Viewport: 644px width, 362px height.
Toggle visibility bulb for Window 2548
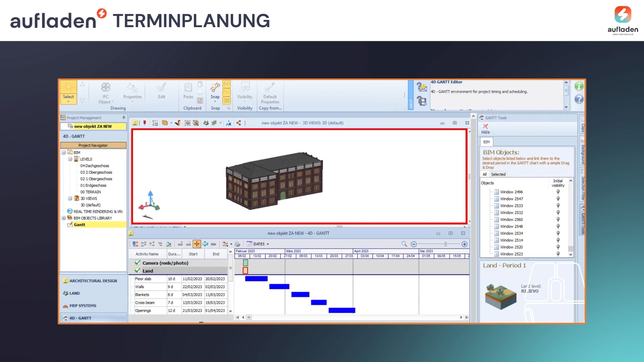pos(558,226)
